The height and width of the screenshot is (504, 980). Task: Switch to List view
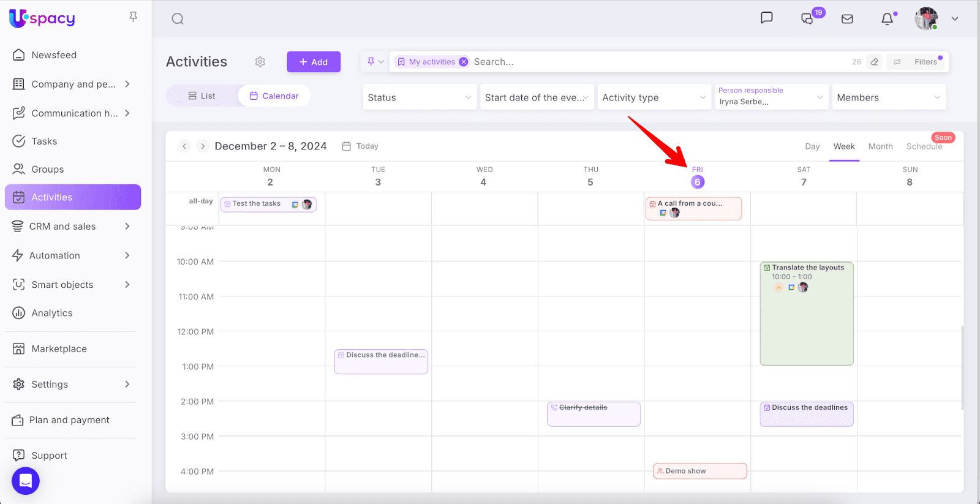tap(202, 96)
